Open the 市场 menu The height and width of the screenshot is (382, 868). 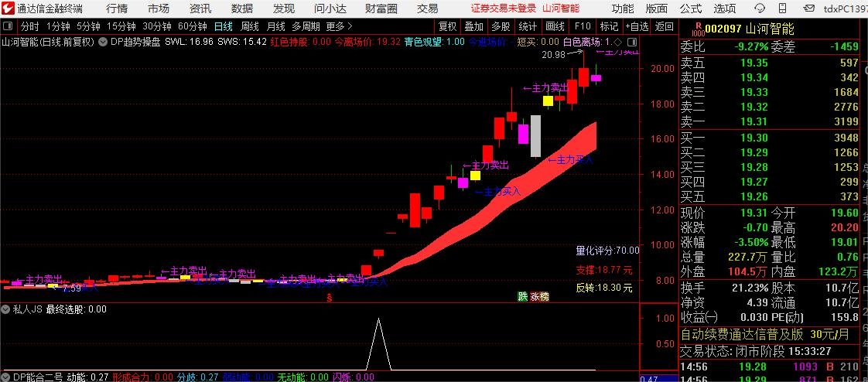click(x=159, y=9)
